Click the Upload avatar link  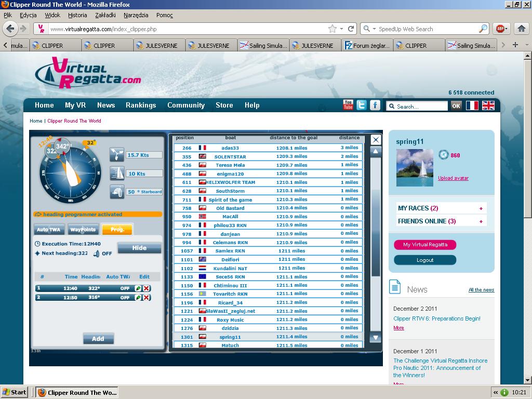453,178
